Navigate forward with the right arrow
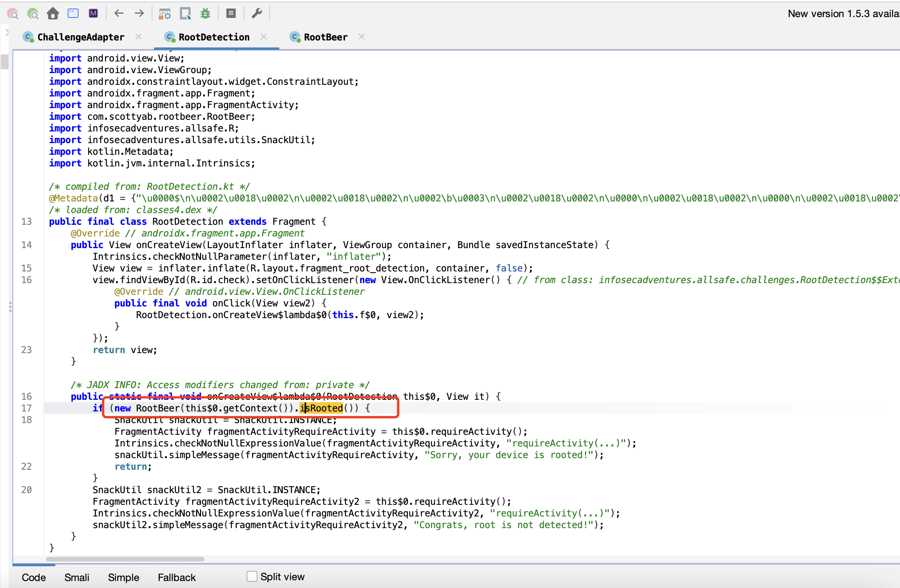Viewport: 900px width, 588px height. tap(139, 14)
